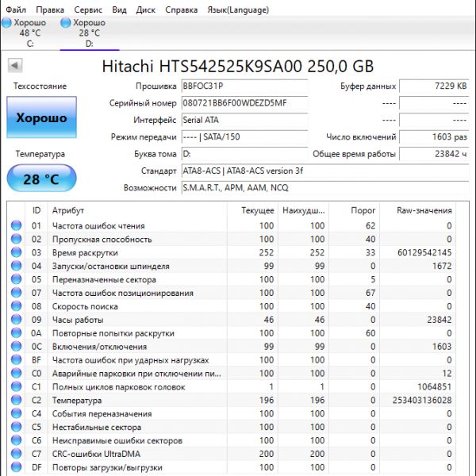Click the disk title Hitachi HTS542525K9SA00
The image size is (476, 476).
[238, 66]
